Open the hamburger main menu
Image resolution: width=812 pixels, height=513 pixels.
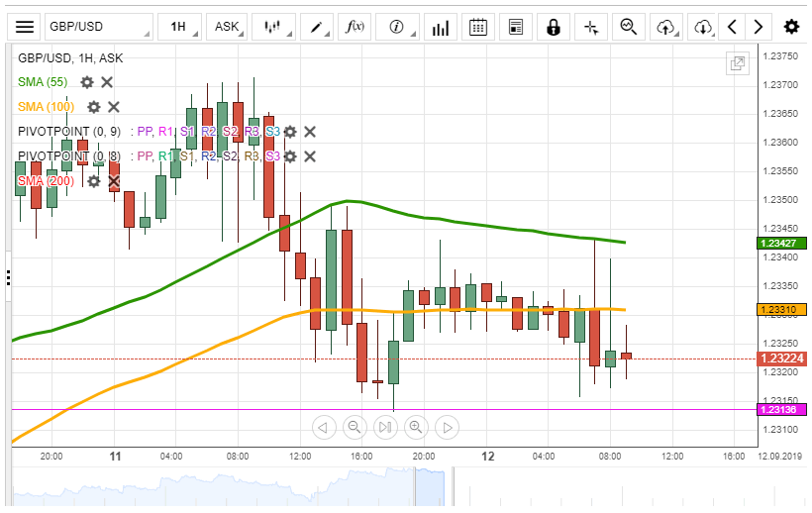click(24, 27)
